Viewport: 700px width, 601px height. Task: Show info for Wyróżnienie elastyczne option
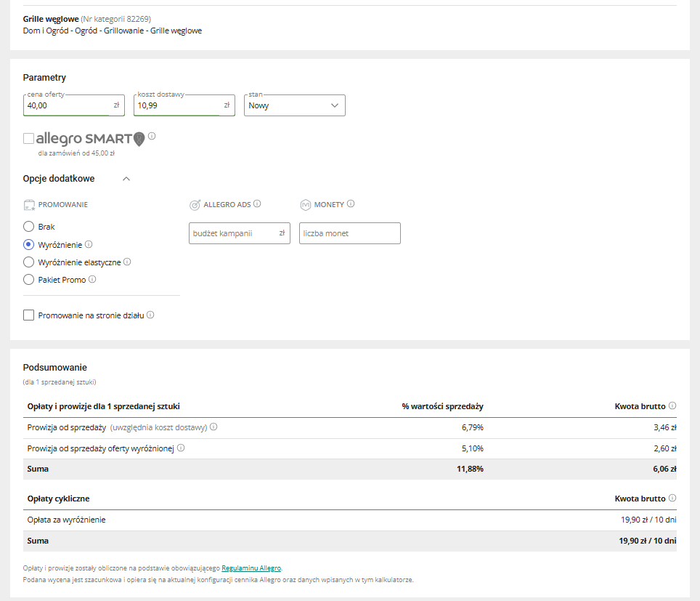tap(127, 262)
